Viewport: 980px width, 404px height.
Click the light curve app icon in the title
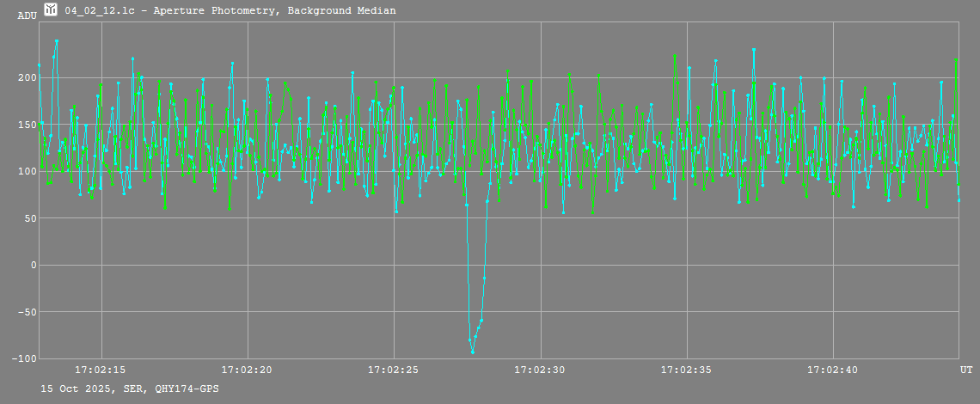click(51, 9)
